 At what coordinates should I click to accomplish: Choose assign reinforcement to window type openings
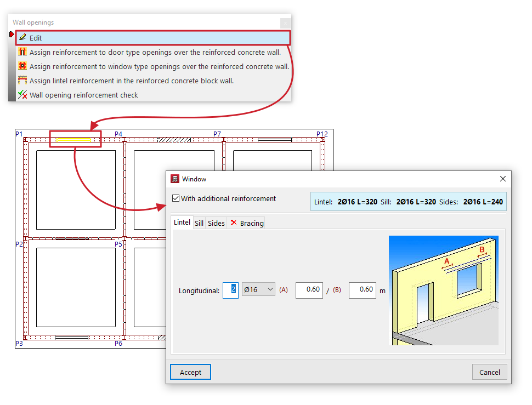click(159, 66)
